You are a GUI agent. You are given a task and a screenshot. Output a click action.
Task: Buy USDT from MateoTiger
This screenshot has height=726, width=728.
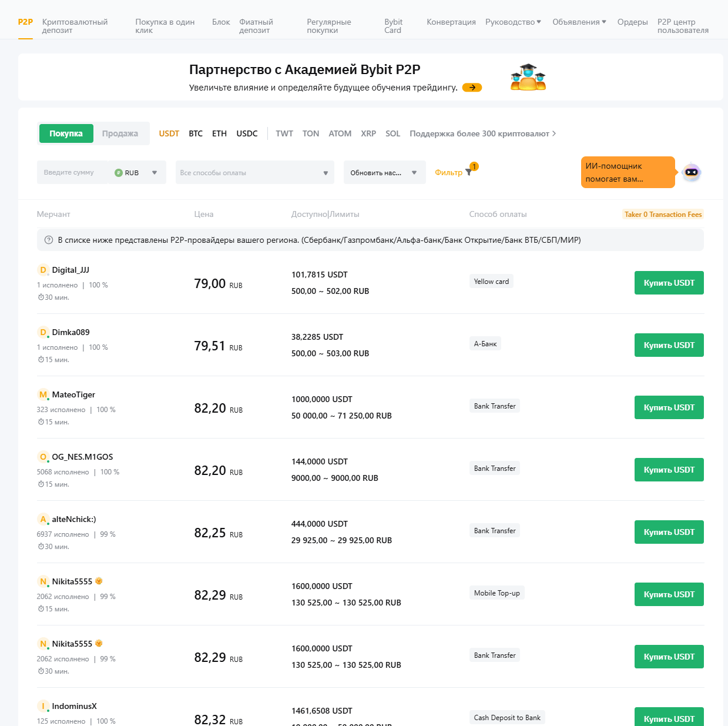669,407
